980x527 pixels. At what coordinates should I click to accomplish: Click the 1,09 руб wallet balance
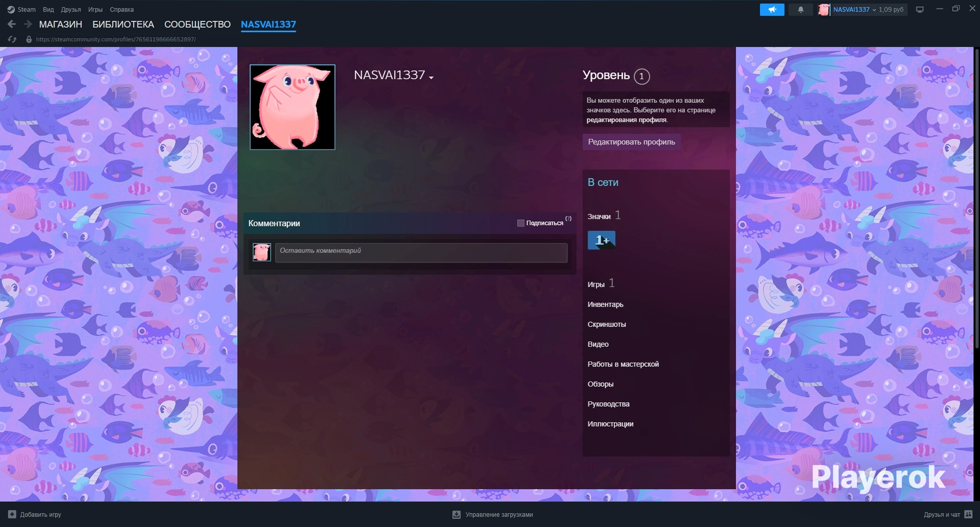tap(891, 9)
